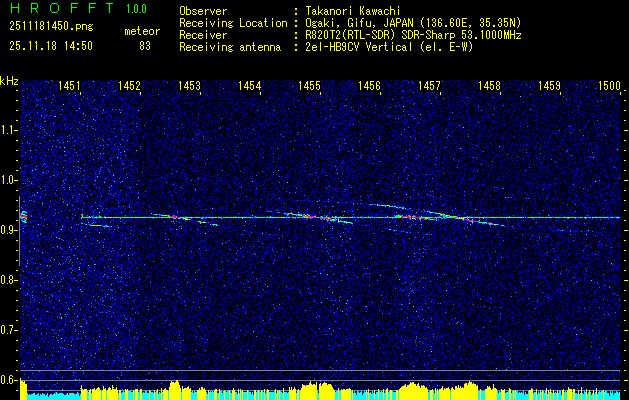Click the Receiver label

[203, 35]
